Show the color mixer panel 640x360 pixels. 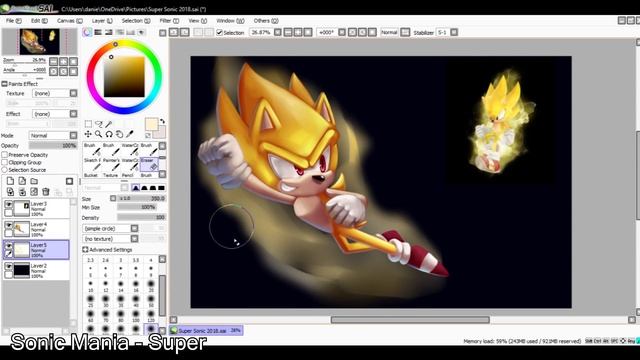click(x=120, y=32)
